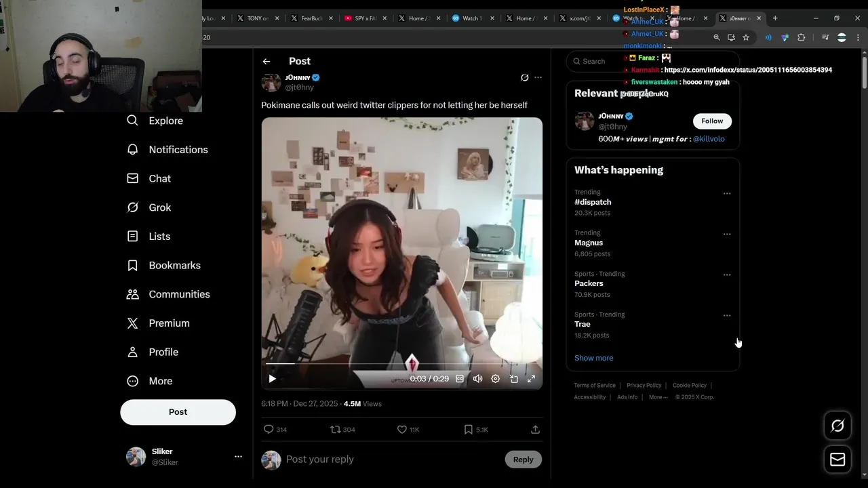Open options dots for Packers trend
Screen dimensions: 868x488
(x=727, y=274)
